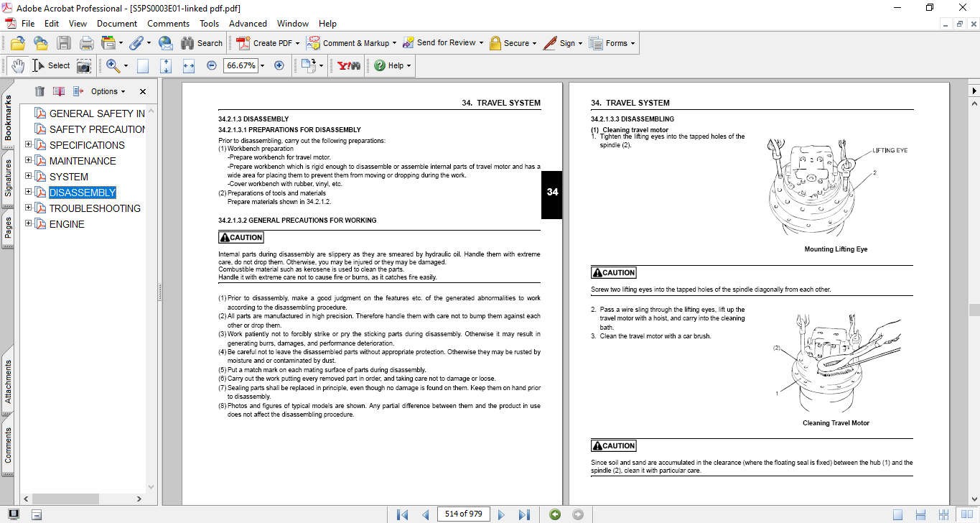Open the bookmarks Options dropdown
This screenshot has height=523, width=980.
pyautogui.click(x=108, y=91)
